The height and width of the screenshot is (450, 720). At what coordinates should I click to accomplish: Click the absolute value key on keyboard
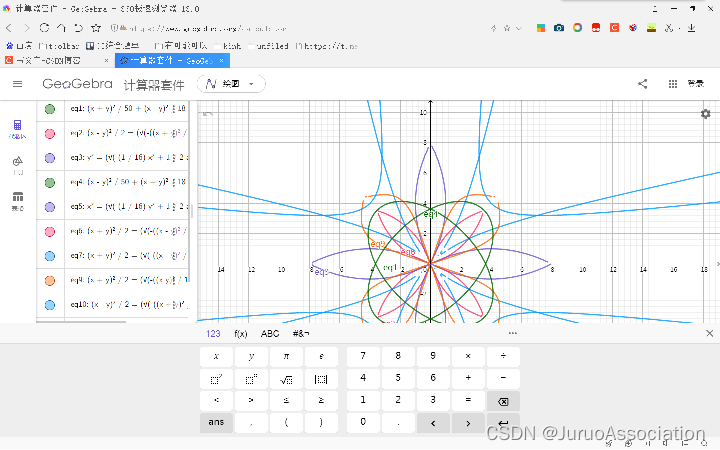point(321,379)
